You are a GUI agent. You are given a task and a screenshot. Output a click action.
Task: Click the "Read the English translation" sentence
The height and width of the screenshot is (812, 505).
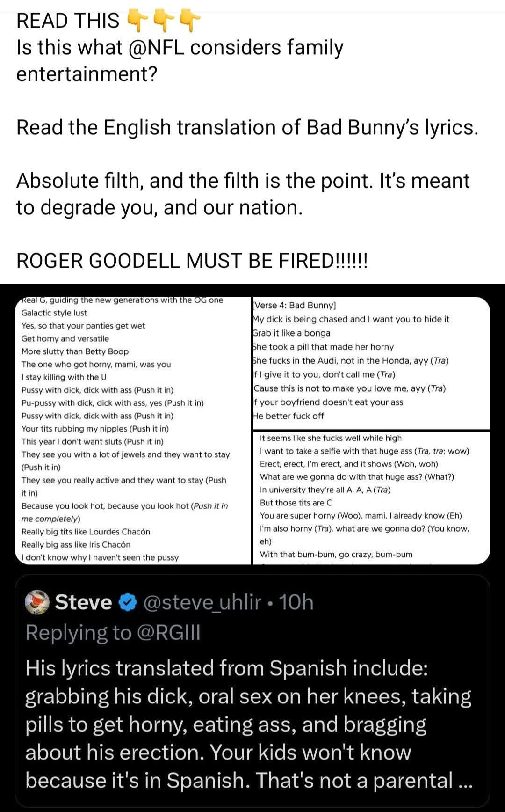coord(247,127)
